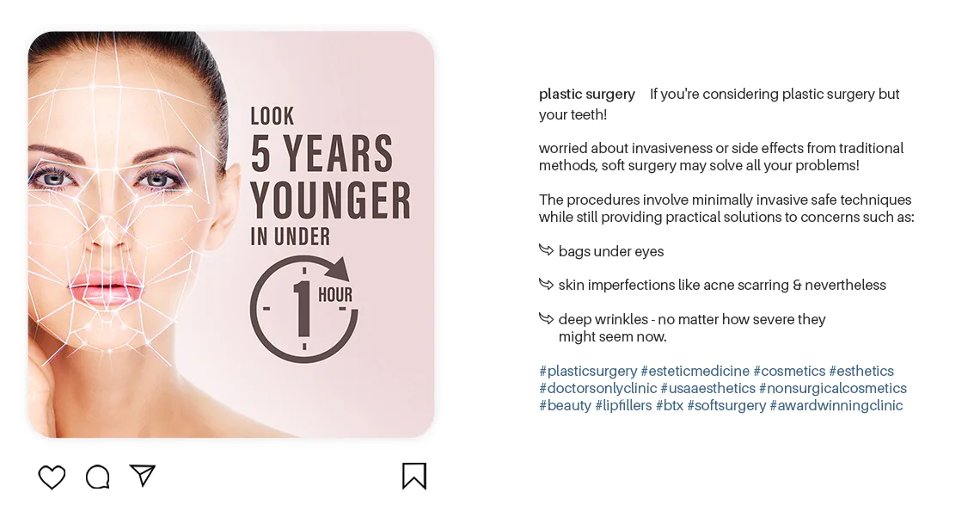Viewport: 980px width, 523px height.
Task: Click the 5 YEARS YOUNGER headline text
Action: click(x=331, y=177)
